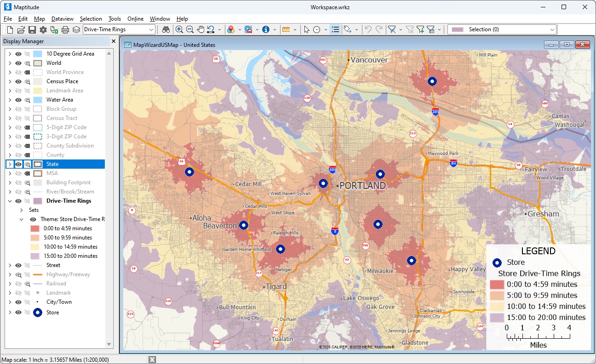This screenshot has height=364, width=596.
Task: Open the Dataview menu
Action: pos(63,19)
